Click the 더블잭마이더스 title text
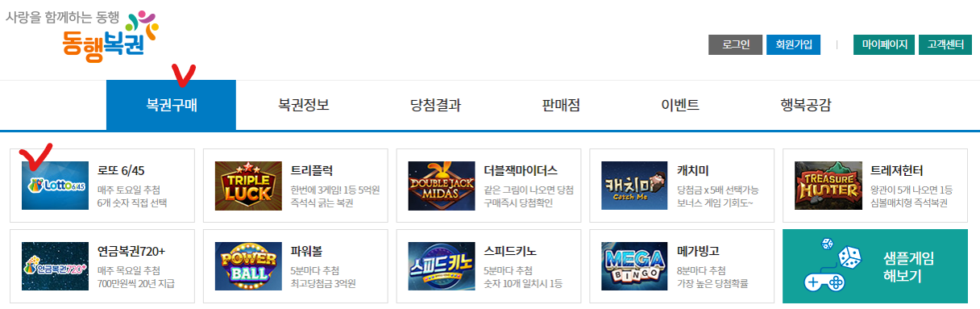 [x=521, y=170]
